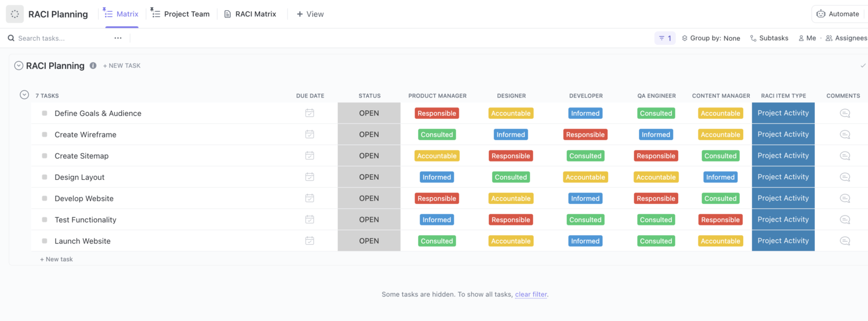This screenshot has height=321, width=868.
Task: Click status square of Create Sitemap
Action: click(x=45, y=156)
